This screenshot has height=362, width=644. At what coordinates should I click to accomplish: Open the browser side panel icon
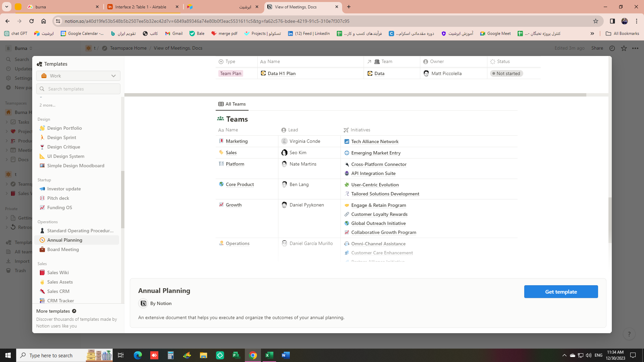(612, 21)
